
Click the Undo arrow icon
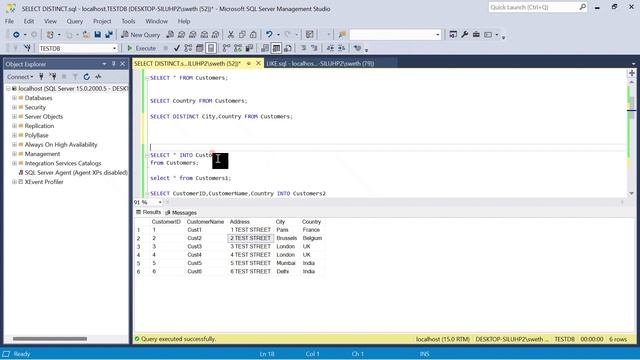coord(269,35)
